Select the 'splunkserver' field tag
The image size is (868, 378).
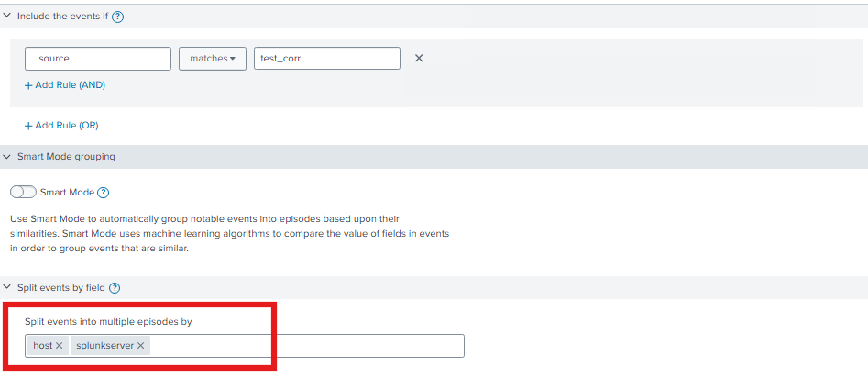click(104, 346)
